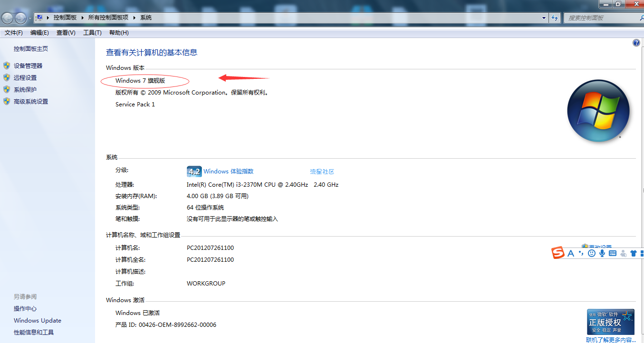Click the 更改设置 link
The image size is (644, 343).
[x=600, y=247]
